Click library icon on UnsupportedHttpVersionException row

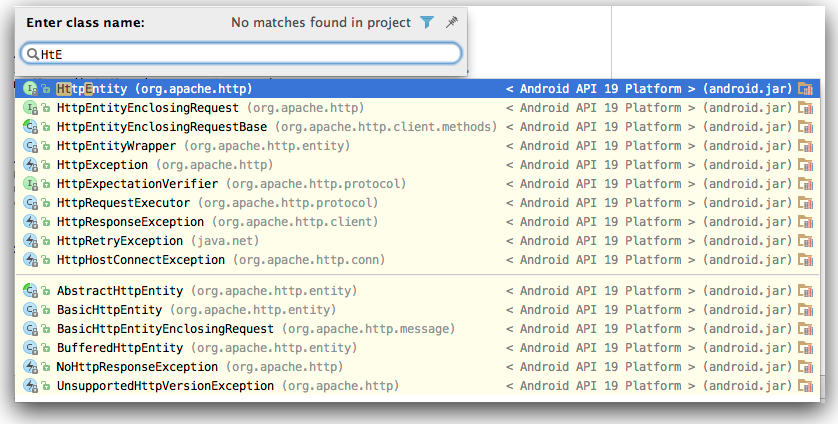click(x=805, y=386)
